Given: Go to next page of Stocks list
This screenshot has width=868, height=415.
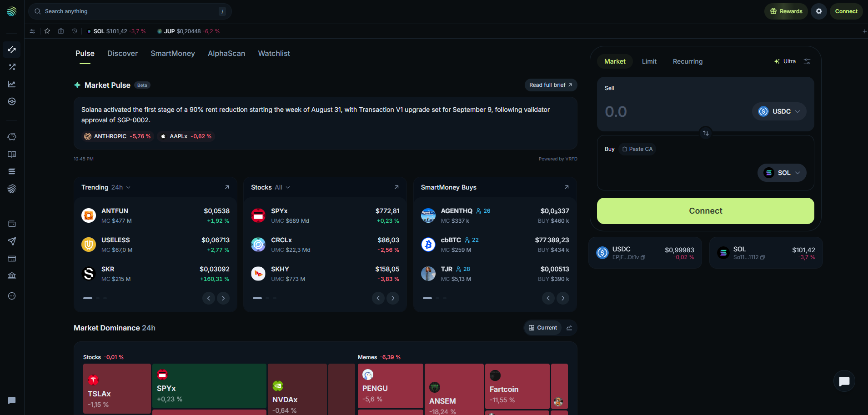Looking at the screenshot, I should coord(393,298).
